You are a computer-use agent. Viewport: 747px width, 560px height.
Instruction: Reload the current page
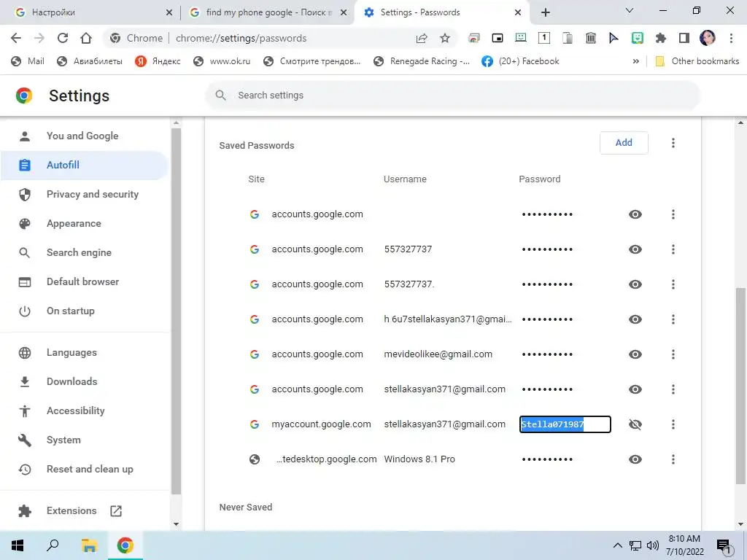point(63,38)
